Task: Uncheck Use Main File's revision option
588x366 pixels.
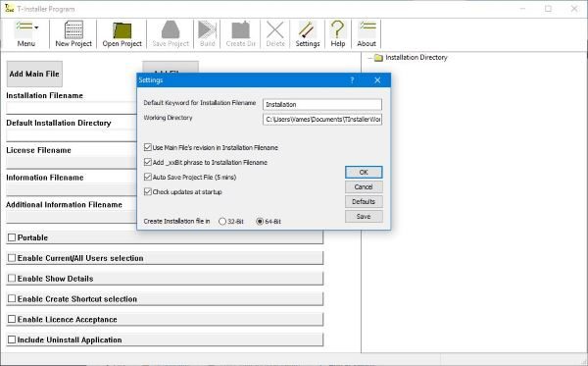Action: point(148,147)
